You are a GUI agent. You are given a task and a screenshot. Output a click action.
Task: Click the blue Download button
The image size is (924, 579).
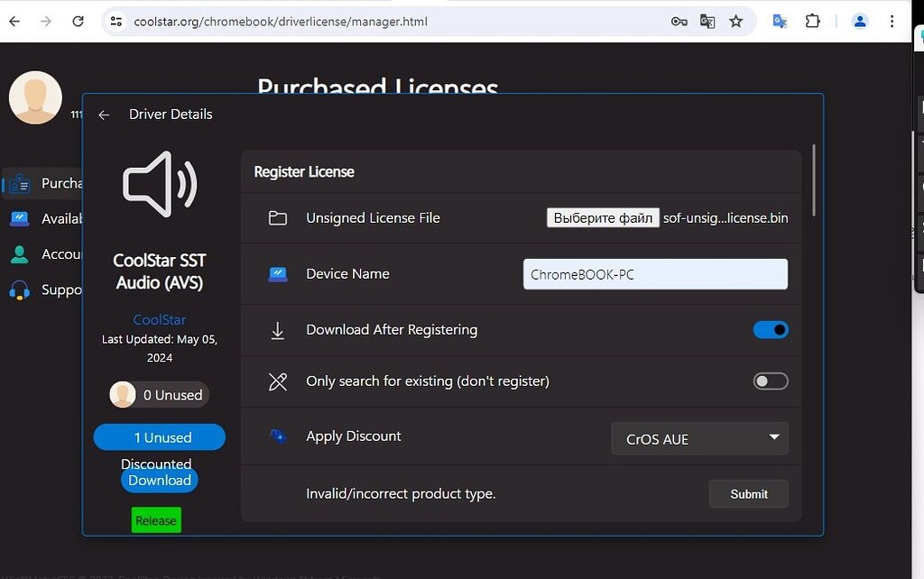[159, 481]
